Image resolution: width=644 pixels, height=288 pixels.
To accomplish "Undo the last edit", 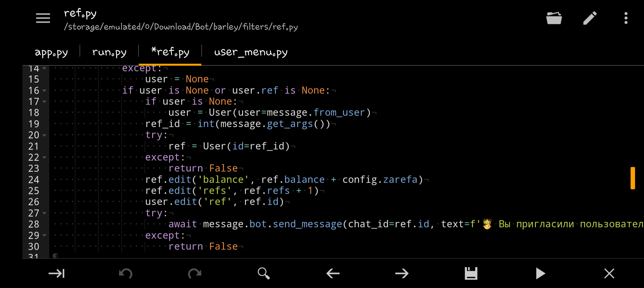I will point(125,273).
